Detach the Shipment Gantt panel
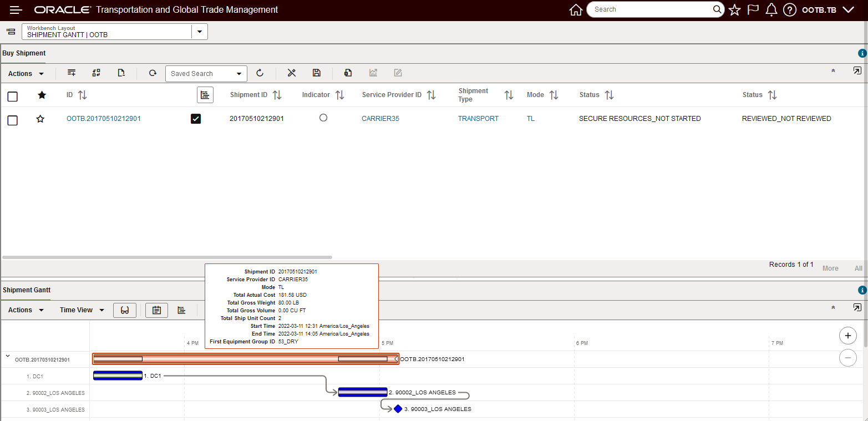The image size is (868, 421). tap(857, 307)
